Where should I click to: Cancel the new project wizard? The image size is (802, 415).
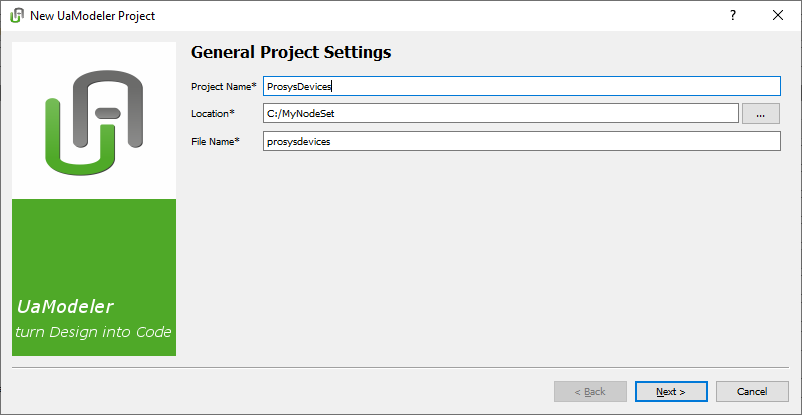pos(752,392)
